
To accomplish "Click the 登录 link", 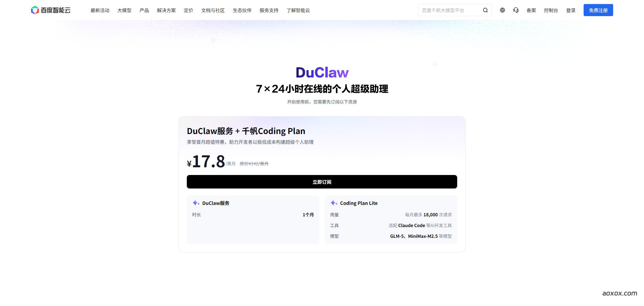I will tap(571, 10).
